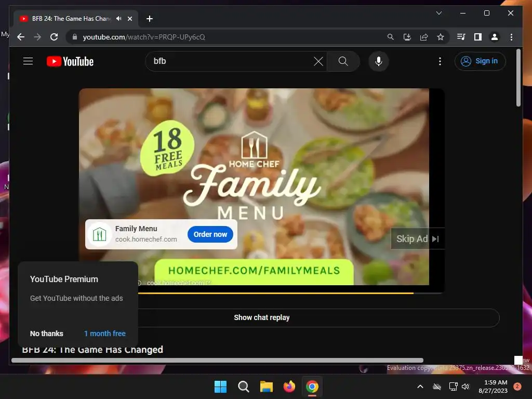Click the install app icon in address bar
532x399 pixels.
[407, 37]
